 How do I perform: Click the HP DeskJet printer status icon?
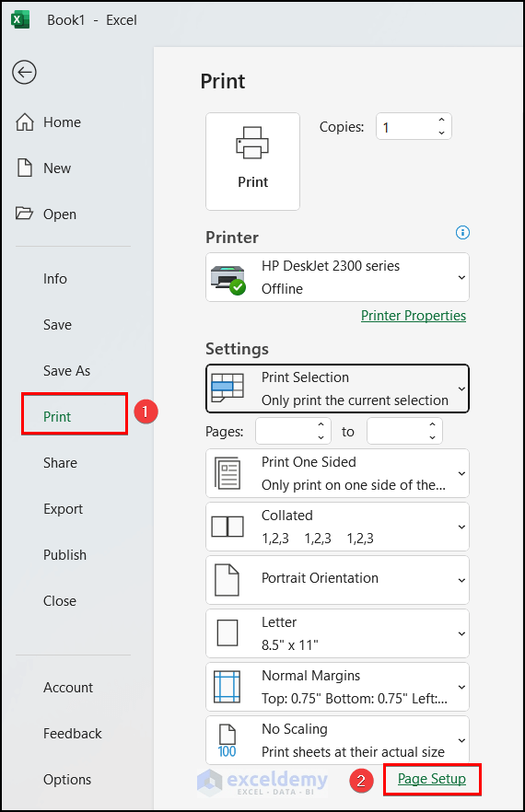pyautogui.click(x=228, y=280)
